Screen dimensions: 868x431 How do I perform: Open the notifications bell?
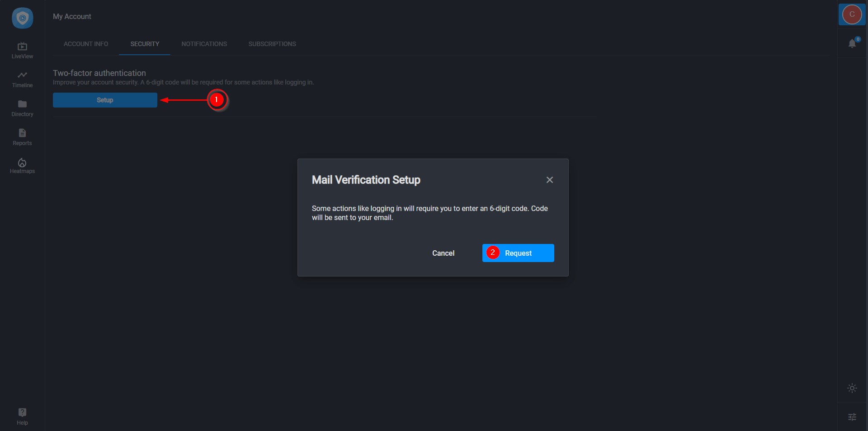tap(852, 43)
